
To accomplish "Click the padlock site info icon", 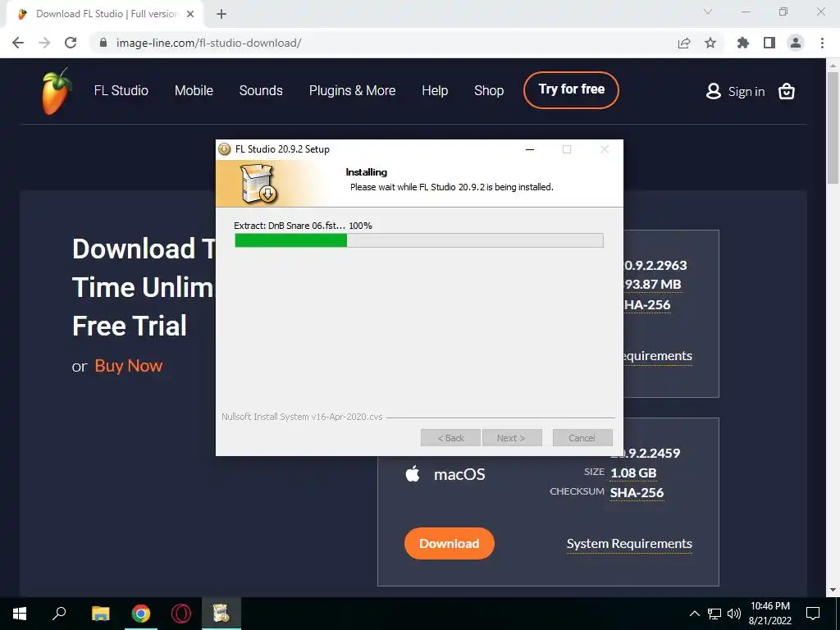I will 104,43.
